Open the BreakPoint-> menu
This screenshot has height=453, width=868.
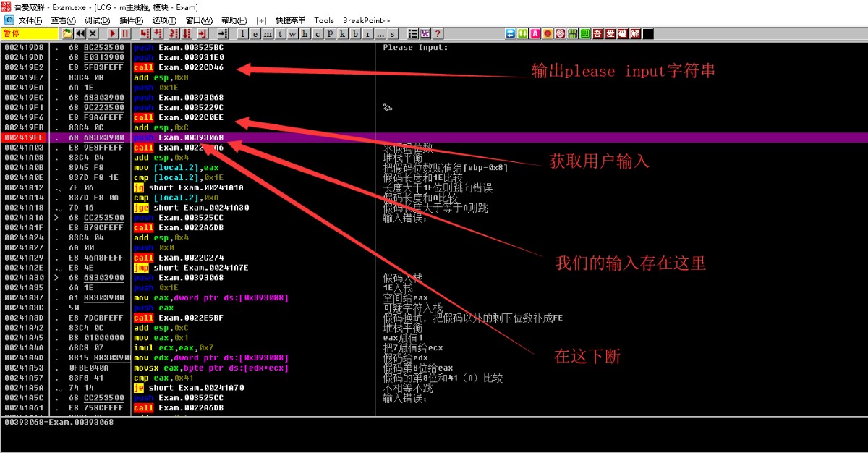(366, 20)
